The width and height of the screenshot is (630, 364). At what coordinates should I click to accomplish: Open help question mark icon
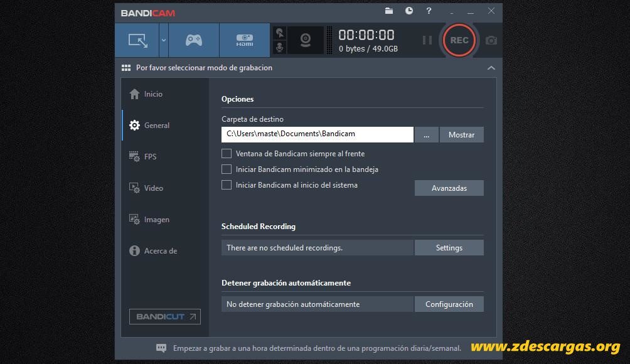click(x=429, y=11)
